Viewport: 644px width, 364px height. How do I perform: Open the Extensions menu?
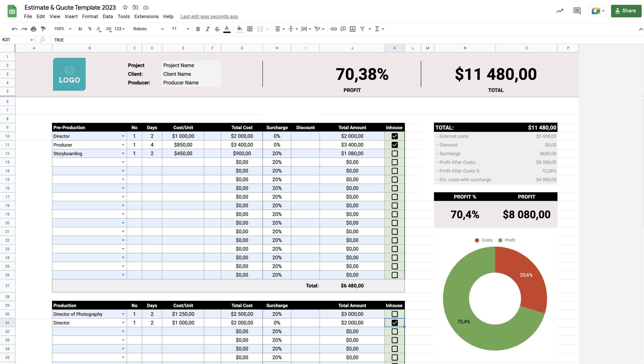(x=146, y=16)
